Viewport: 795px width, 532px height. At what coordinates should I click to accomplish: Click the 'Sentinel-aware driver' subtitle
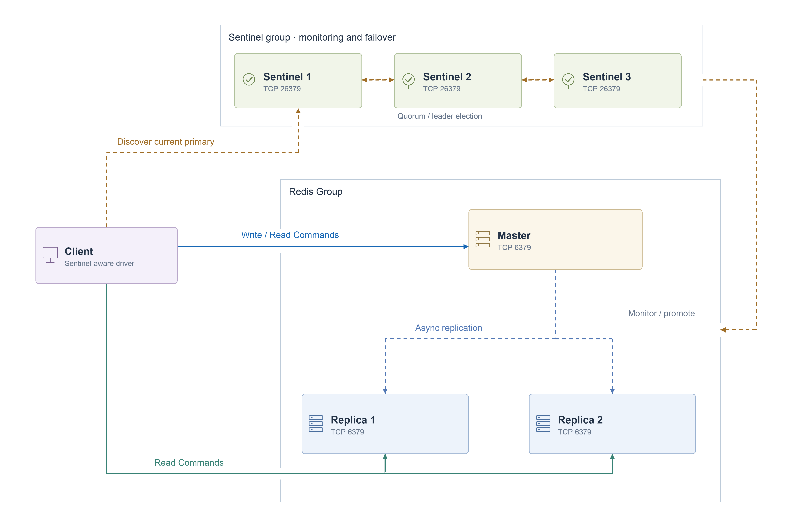coord(99,263)
